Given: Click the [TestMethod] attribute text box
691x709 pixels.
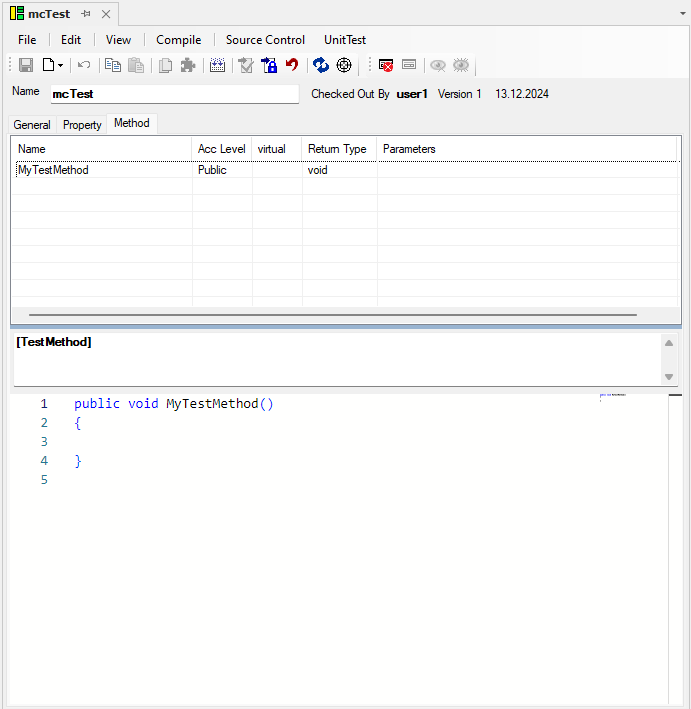Looking at the screenshot, I should pos(337,359).
